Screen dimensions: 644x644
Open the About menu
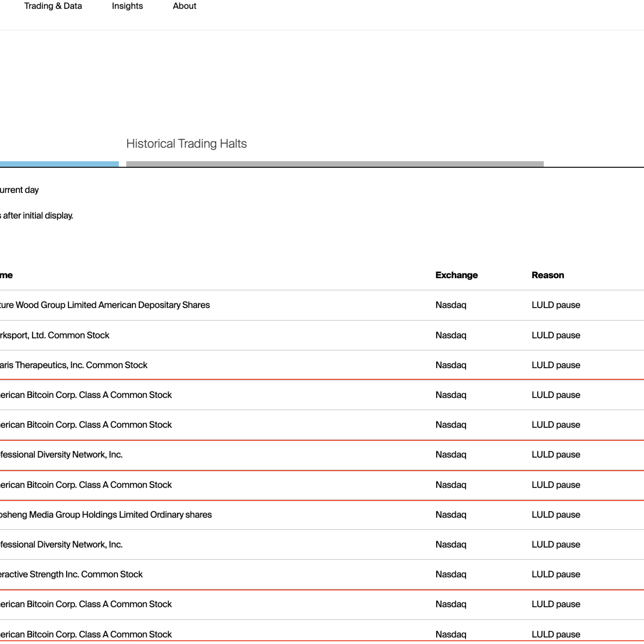pos(184,6)
